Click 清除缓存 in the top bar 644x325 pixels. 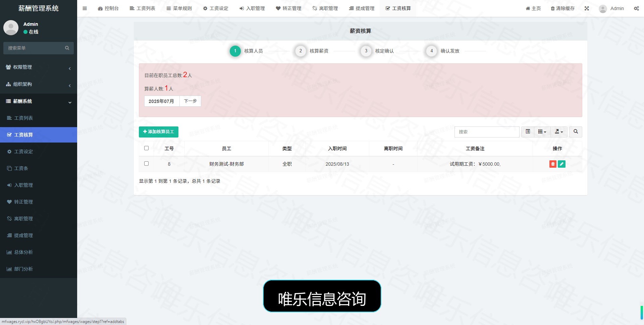tap(563, 8)
